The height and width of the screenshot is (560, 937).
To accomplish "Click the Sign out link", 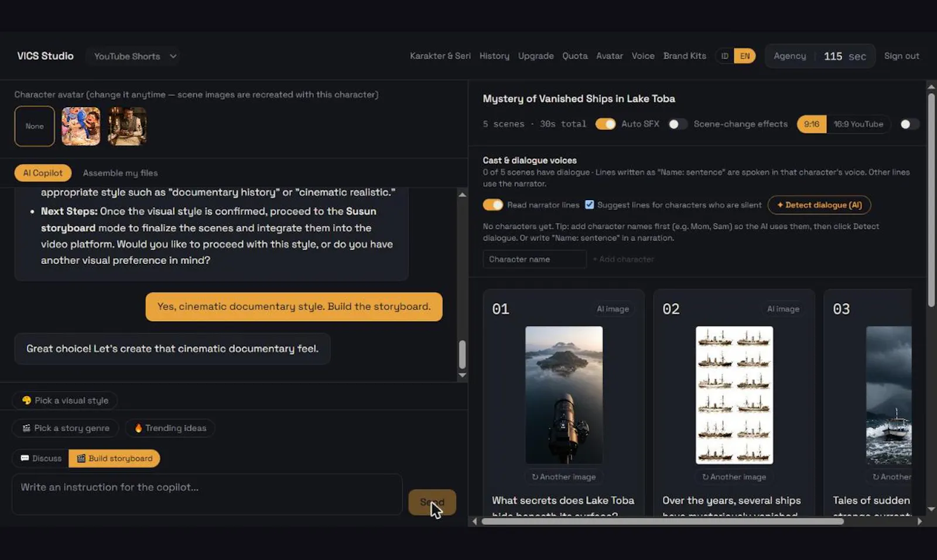I will pos(901,56).
